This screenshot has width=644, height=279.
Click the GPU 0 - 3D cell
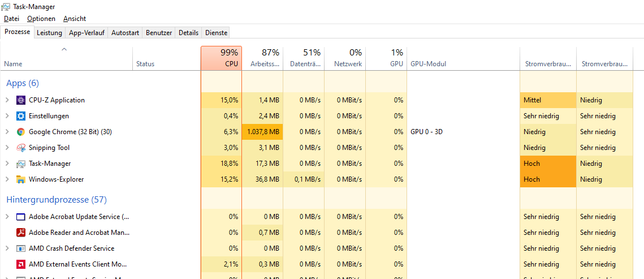[x=426, y=132]
